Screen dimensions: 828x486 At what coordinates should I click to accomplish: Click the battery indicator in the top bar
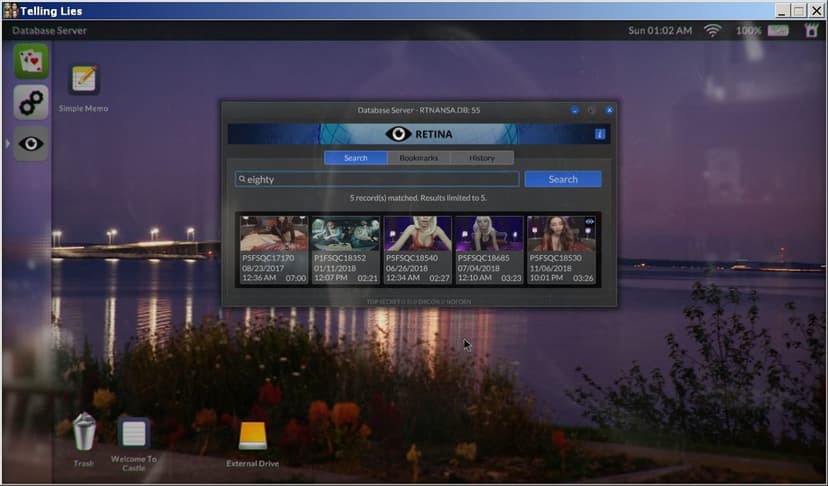(778, 31)
